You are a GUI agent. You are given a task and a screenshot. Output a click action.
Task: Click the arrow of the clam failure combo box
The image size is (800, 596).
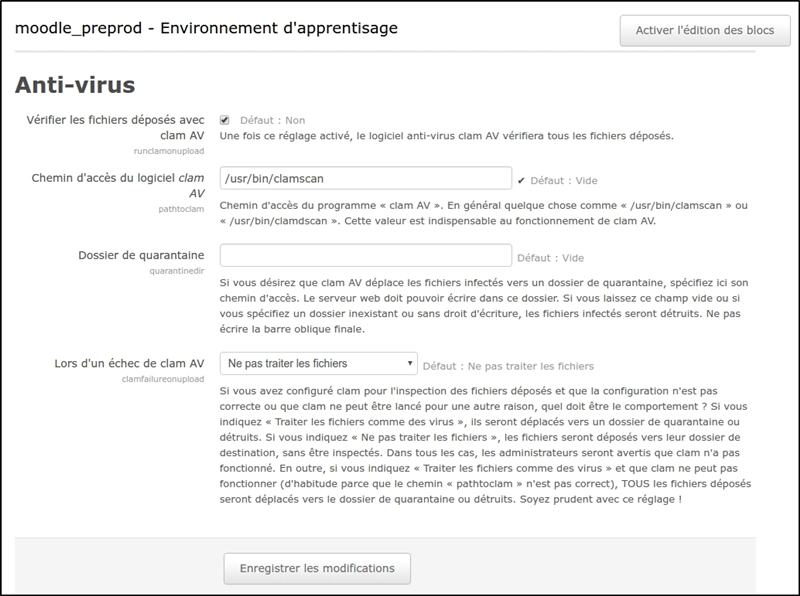click(x=410, y=363)
